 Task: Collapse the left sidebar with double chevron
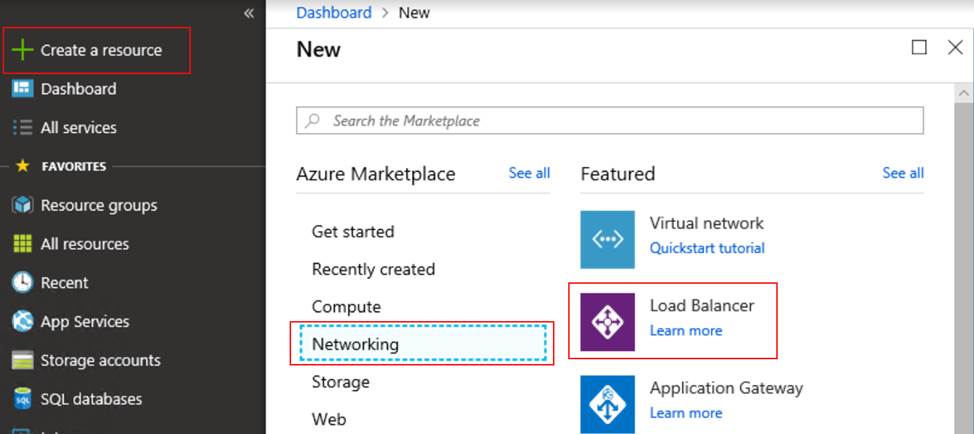point(249,14)
